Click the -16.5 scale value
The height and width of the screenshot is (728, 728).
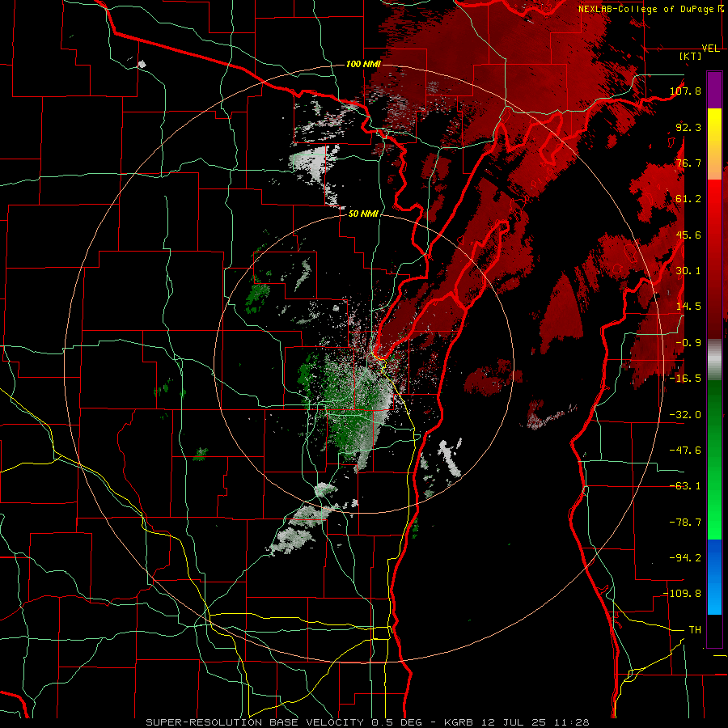click(x=685, y=379)
